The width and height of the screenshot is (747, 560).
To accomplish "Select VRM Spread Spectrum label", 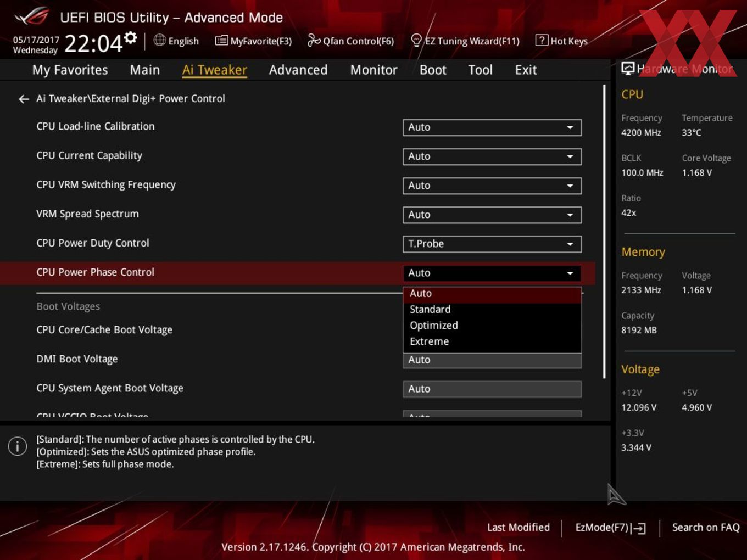I will [87, 214].
